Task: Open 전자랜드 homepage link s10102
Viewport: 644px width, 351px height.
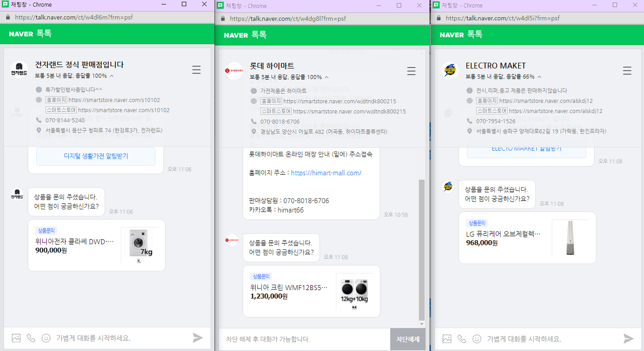Action: coord(114,100)
